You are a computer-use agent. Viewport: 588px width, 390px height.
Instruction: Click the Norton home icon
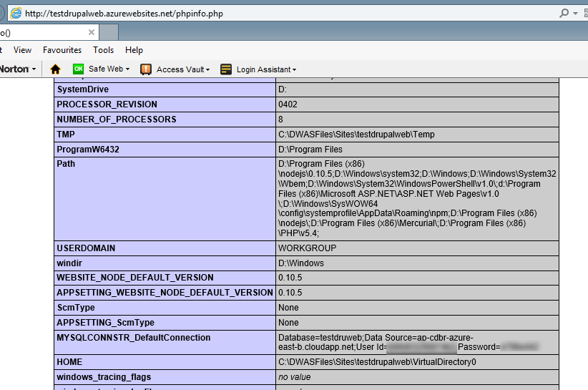pos(55,69)
